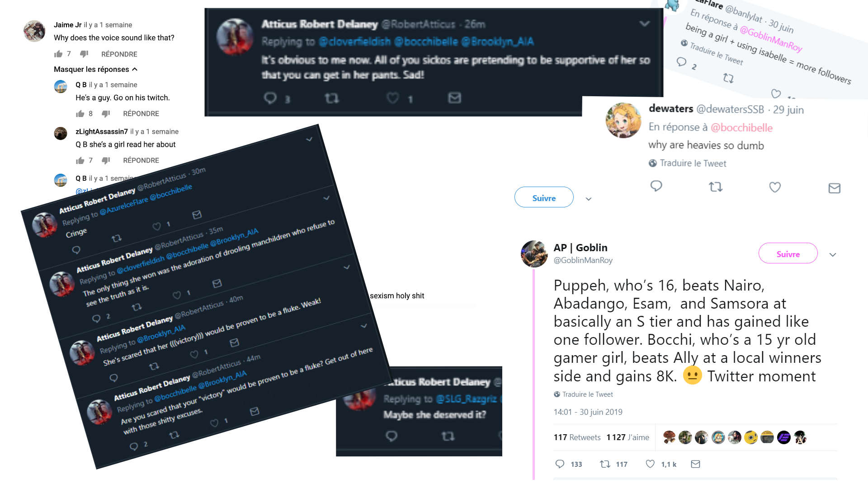This screenshot has width=868, height=488.
Task: Open 117 Retweets list
Action: pyautogui.click(x=577, y=437)
